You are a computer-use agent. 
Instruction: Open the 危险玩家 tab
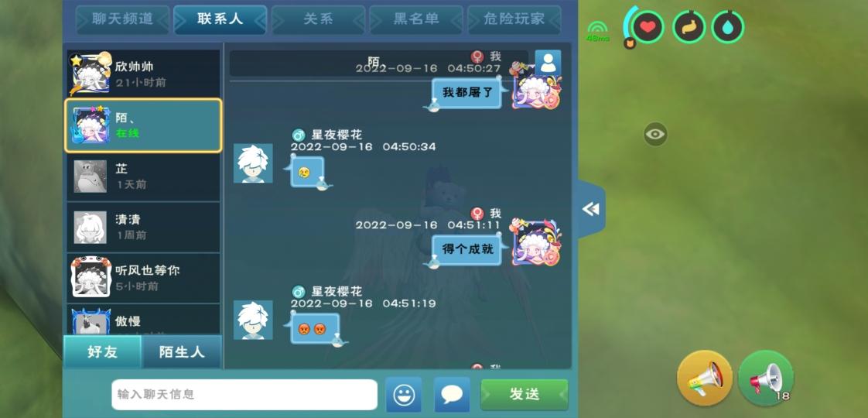[x=514, y=19]
